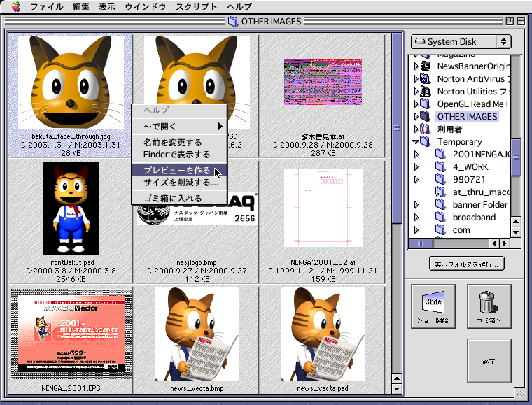Click thumbnail pane scroll down arrow
This screenshot has width=532, height=405.
[397, 388]
